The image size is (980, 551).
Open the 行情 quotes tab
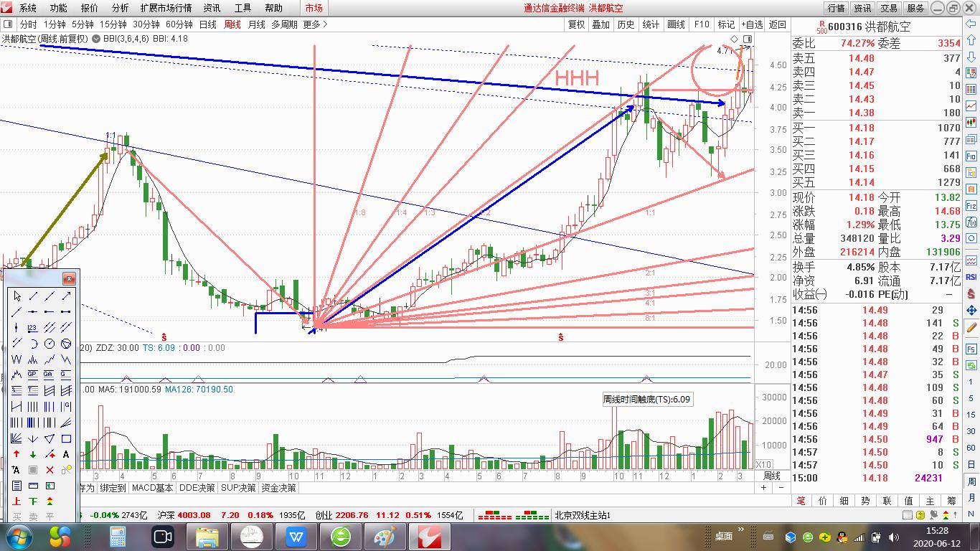(x=836, y=8)
